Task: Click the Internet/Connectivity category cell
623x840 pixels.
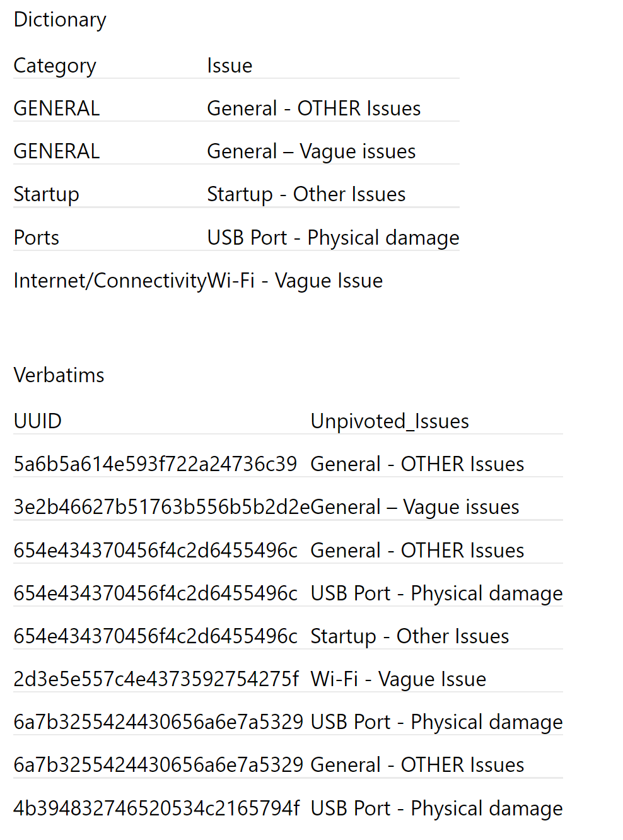Action: point(110,281)
